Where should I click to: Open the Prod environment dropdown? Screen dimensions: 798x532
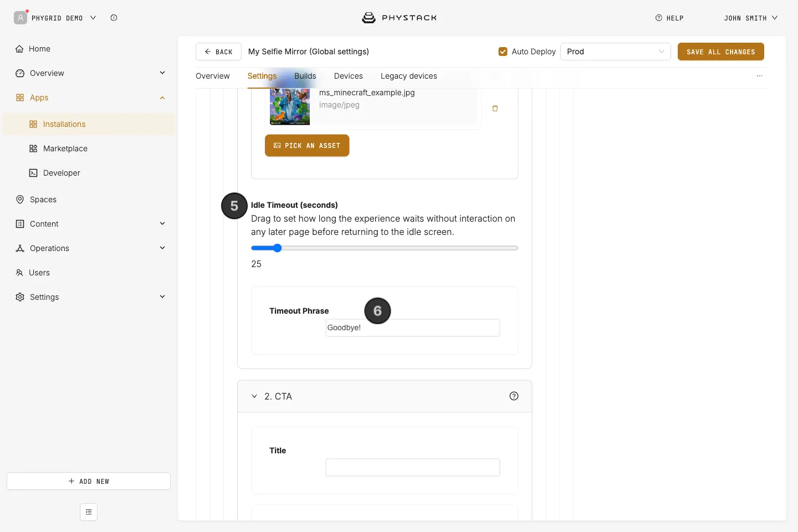[615, 52]
